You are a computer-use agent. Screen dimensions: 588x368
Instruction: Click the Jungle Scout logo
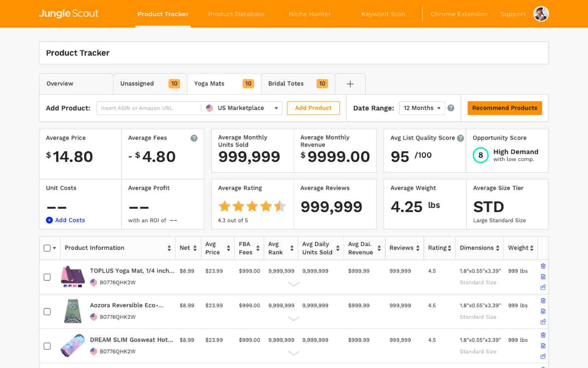[69, 14]
